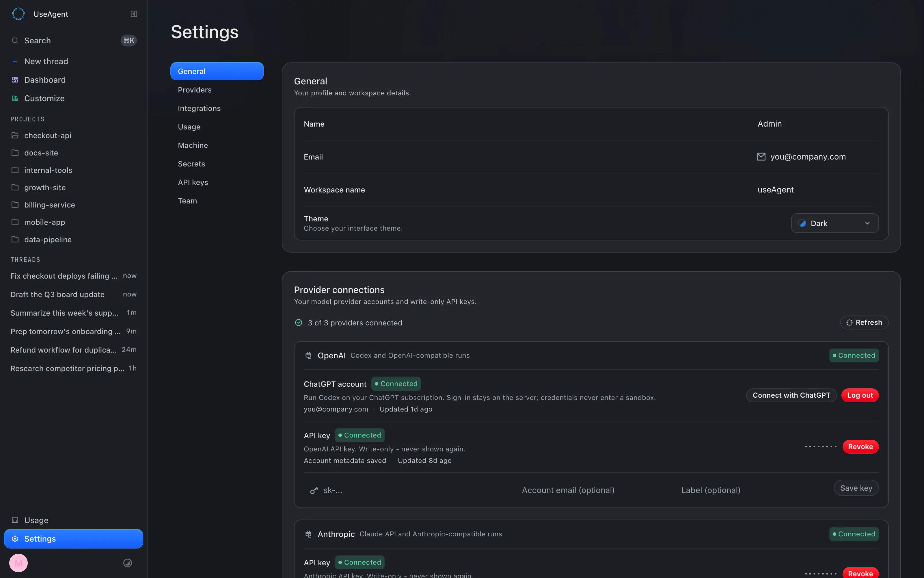The height and width of the screenshot is (578, 924).
Task: Click the UseAgent logo icon
Action: point(18,14)
